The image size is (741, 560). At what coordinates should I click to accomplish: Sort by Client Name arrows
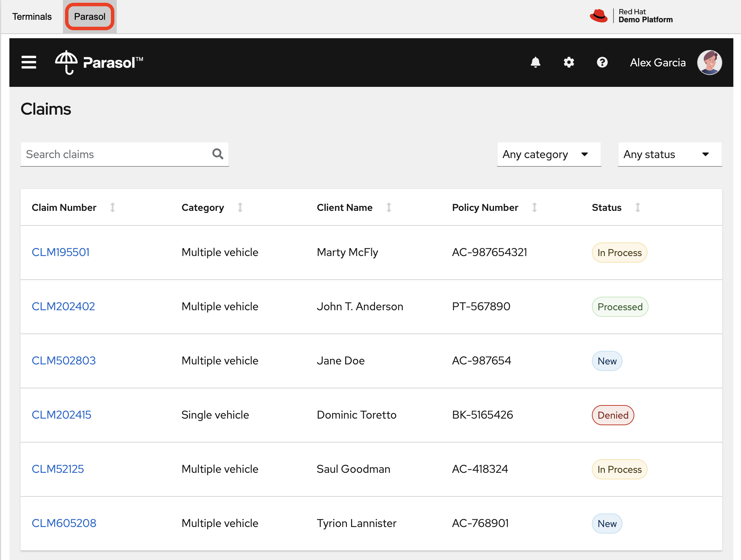(x=389, y=207)
